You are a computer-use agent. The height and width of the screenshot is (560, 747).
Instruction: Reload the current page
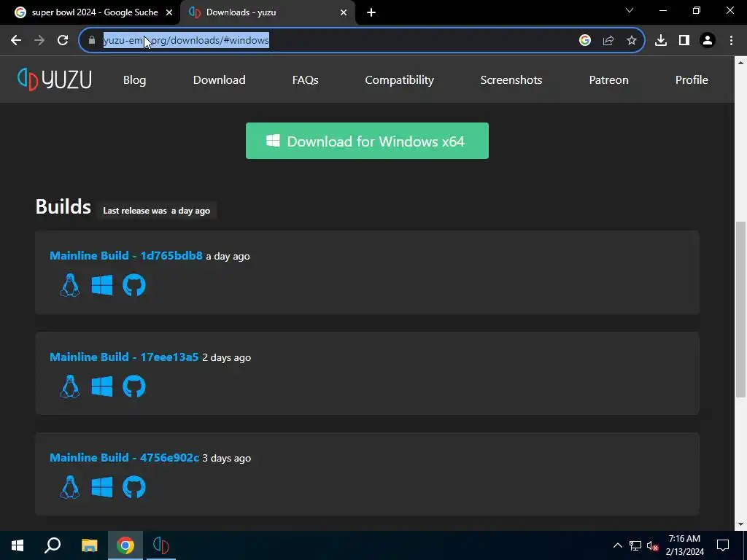pos(63,41)
